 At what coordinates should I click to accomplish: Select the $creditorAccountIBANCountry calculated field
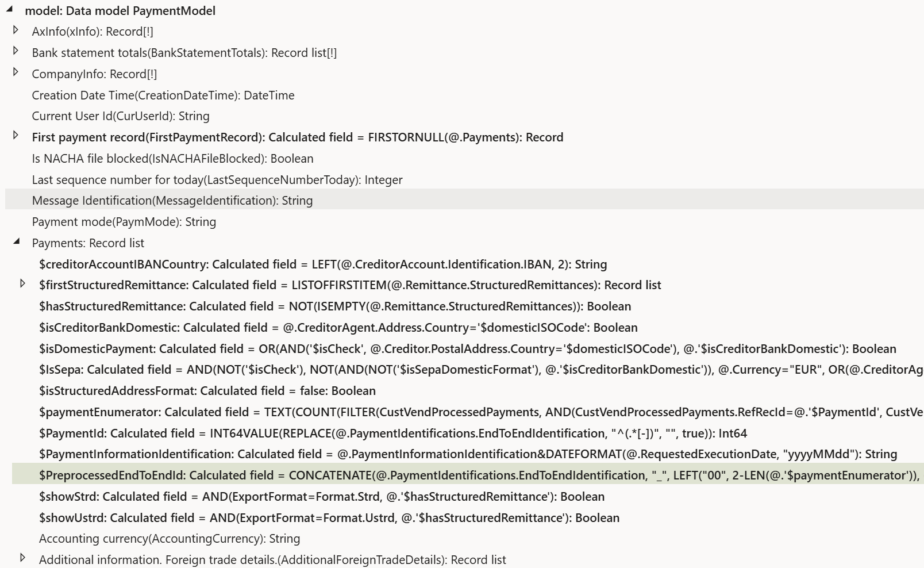pos(322,264)
